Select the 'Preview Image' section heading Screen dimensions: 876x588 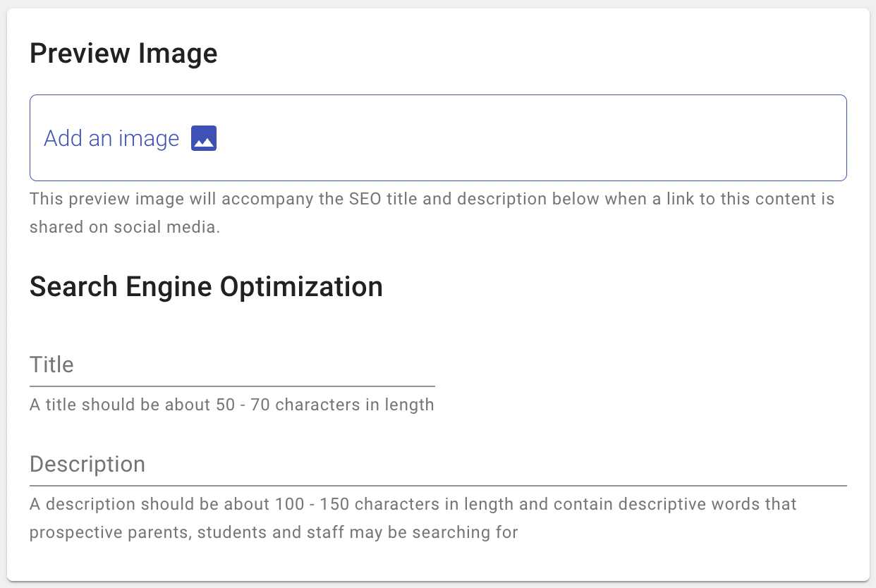click(123, 54)
